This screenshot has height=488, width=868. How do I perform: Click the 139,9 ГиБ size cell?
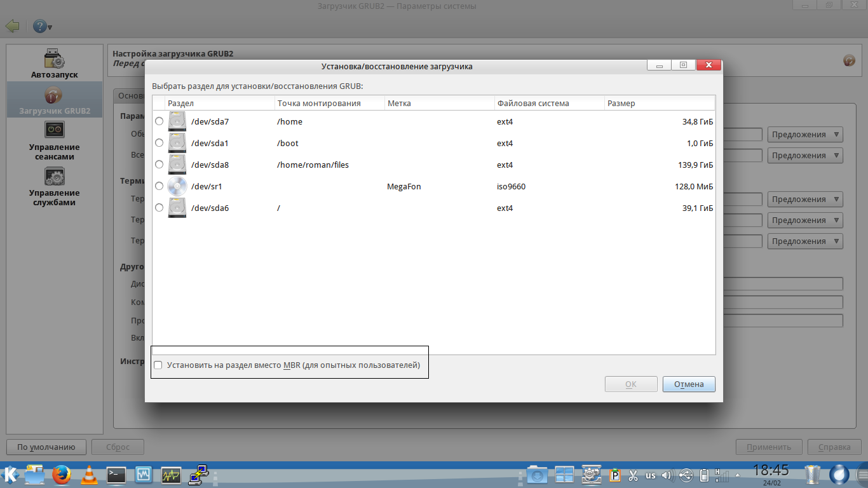point(696,165)
